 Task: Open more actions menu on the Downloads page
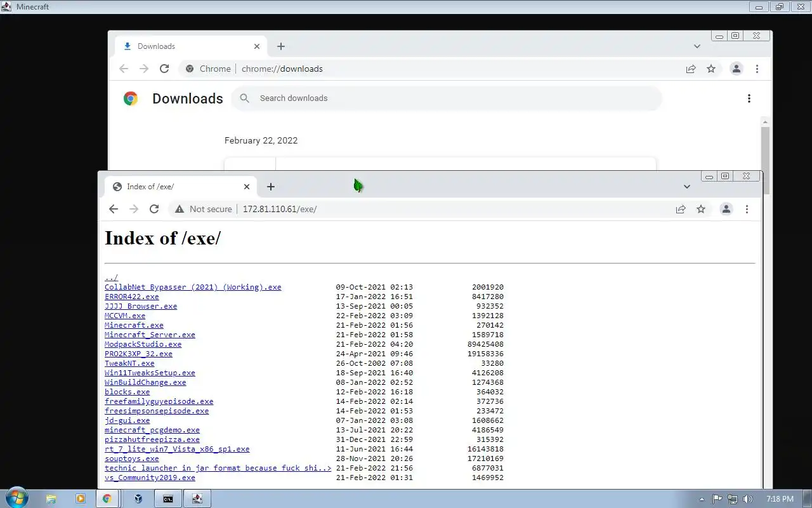click(x=749, y=98)
